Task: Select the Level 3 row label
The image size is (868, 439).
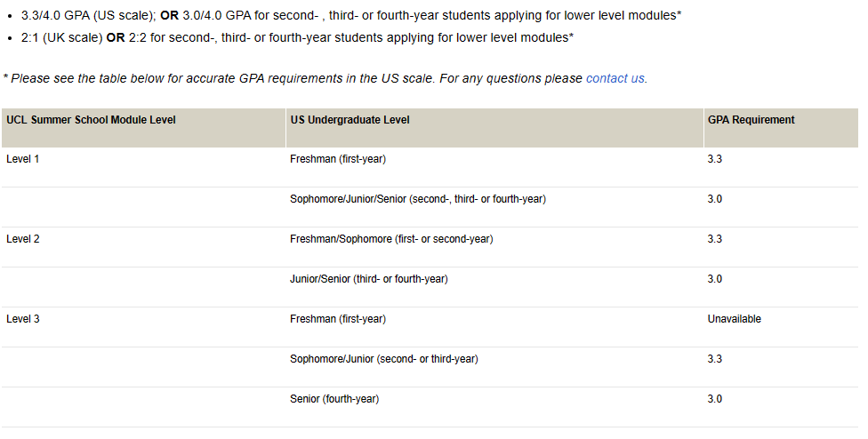Action: 23,319
